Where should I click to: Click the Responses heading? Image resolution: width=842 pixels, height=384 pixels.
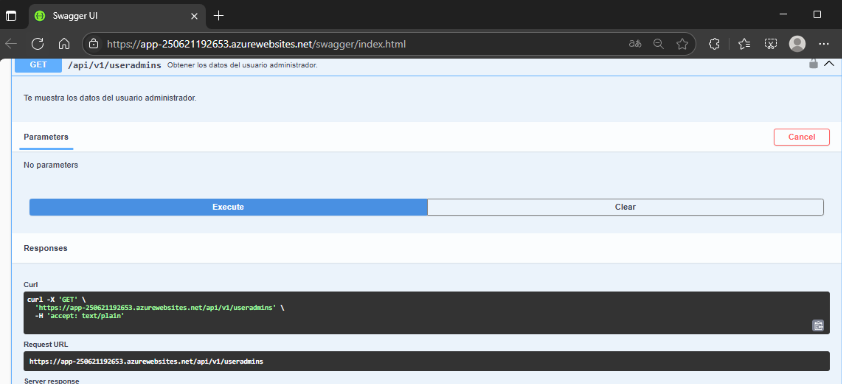point(46,248)
